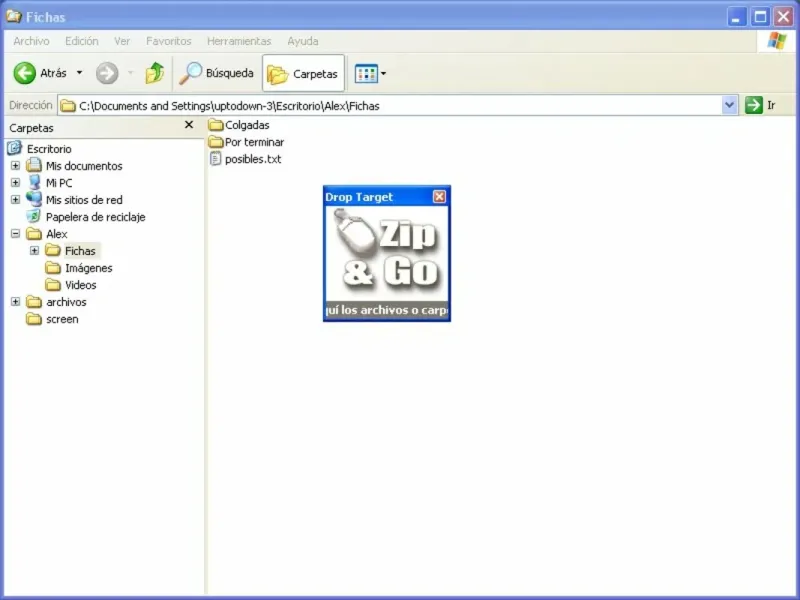
Task: Expand Mis sitios de red node
Action: [15, 199]
